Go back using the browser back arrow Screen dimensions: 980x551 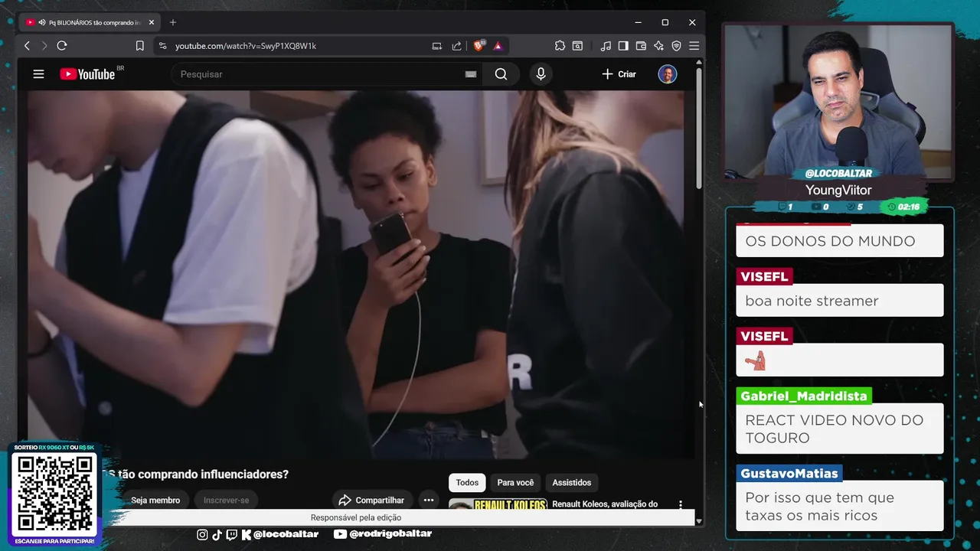27,46
